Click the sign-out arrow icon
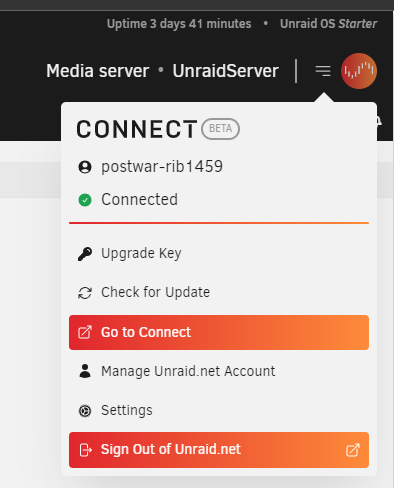Screen dimensions: 394x488 85,450
